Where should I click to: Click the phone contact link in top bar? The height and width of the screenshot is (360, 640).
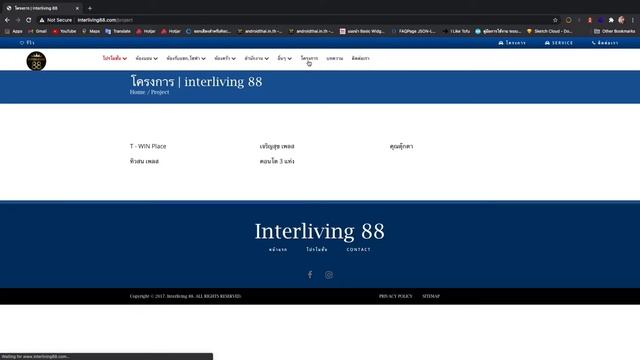605,43
